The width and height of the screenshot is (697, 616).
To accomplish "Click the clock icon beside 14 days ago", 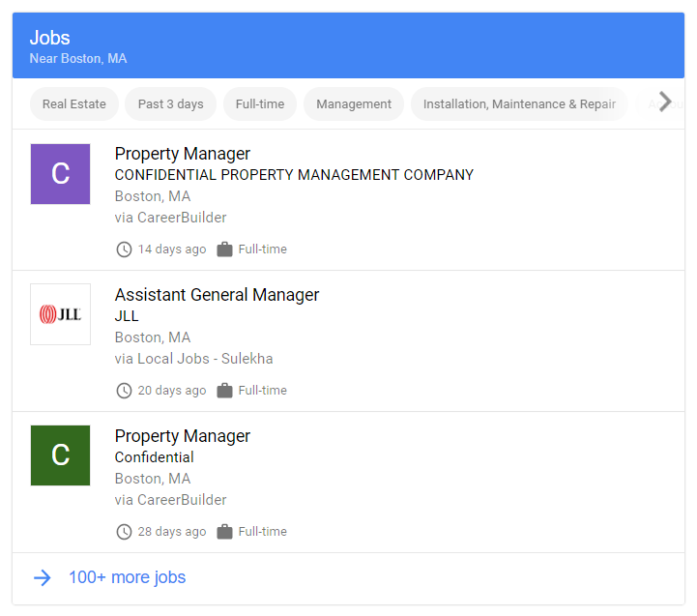I will 124,249.
